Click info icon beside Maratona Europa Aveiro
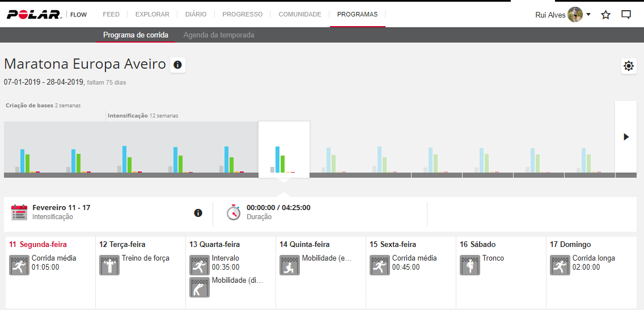Screen dimensions: 644x310 pyautogui.click(x=177, y=65)
